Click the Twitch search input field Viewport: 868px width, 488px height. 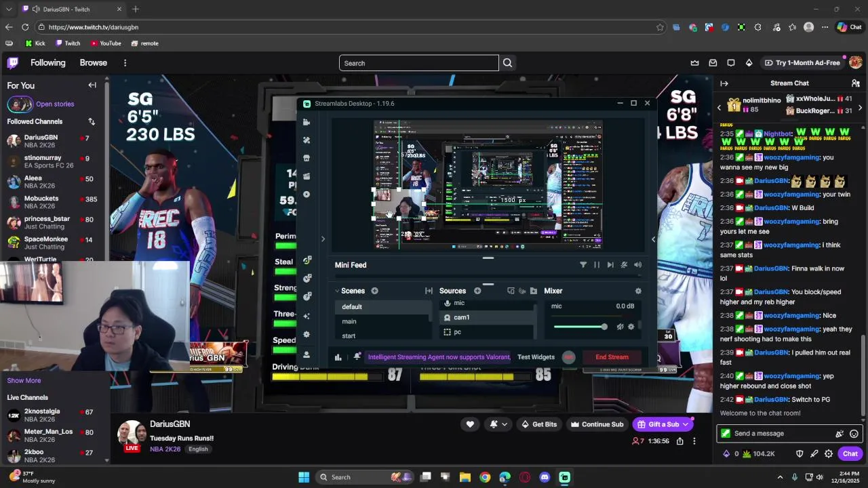coord(418,63)
